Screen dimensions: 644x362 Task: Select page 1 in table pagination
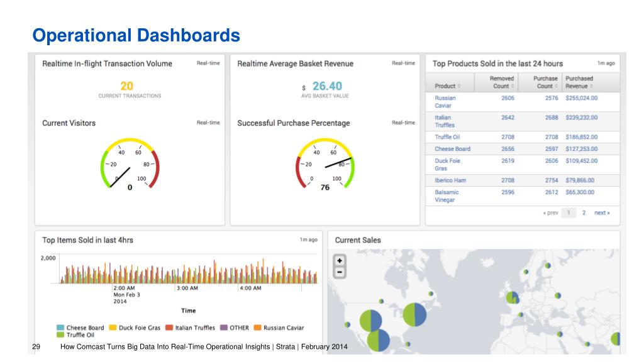[x=569, y=212]
